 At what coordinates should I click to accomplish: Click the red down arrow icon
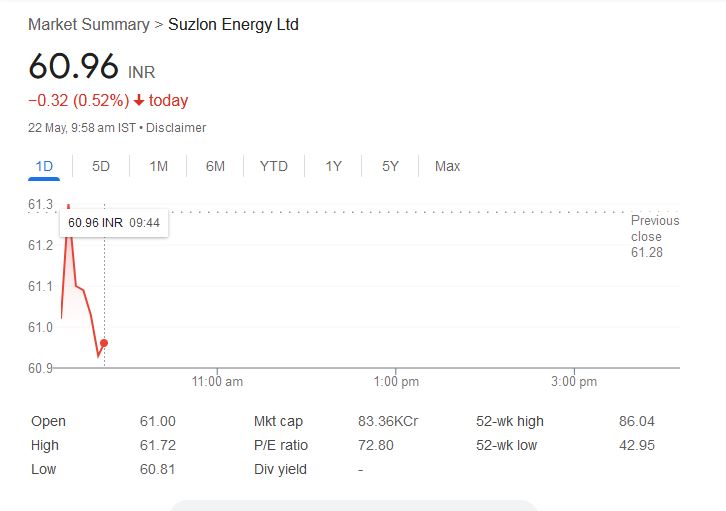[139, 100]
